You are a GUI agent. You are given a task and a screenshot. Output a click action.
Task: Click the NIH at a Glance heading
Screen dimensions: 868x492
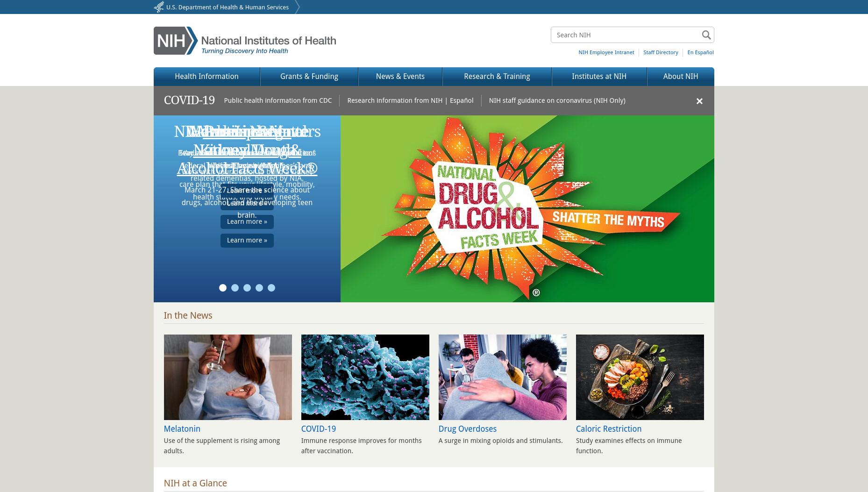[x=195, y=484]
